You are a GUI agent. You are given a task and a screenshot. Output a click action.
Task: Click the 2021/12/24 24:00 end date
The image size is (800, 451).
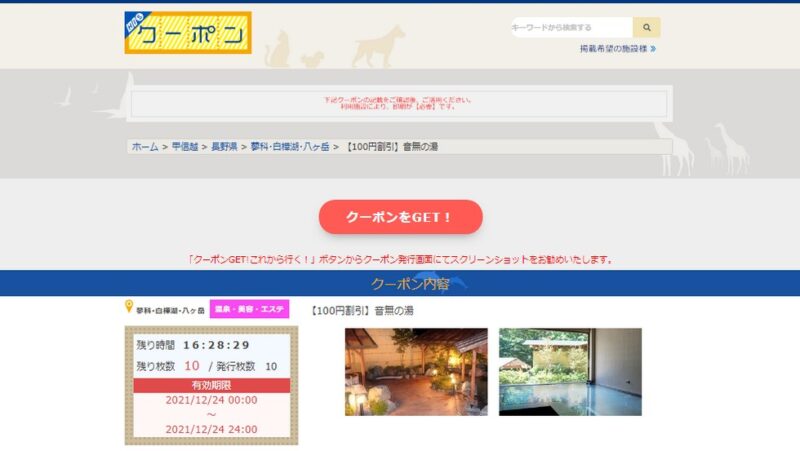tap(211, 430)
